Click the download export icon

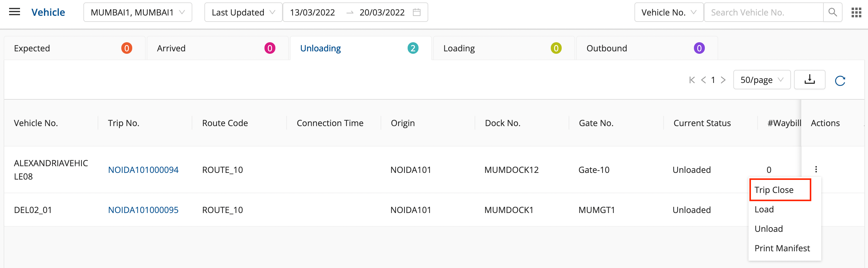pyautogui.click(x=809, y=80)
